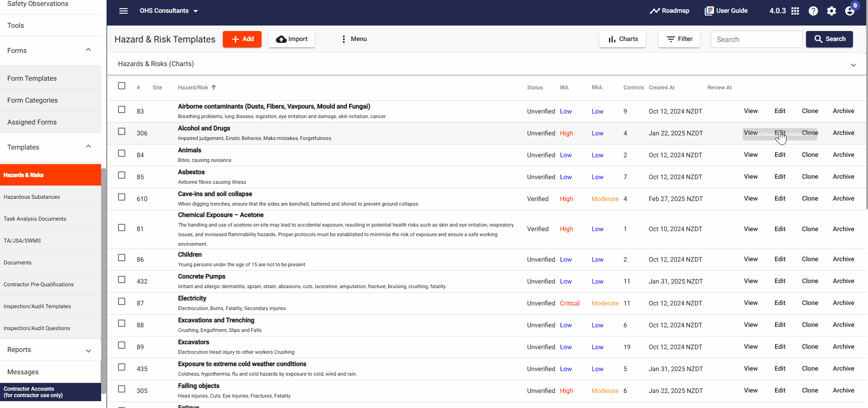Image resolution: width=868 pixels, height=408 pixels.
Task: Clone the Excavators hazard
Action: (810, 346)
